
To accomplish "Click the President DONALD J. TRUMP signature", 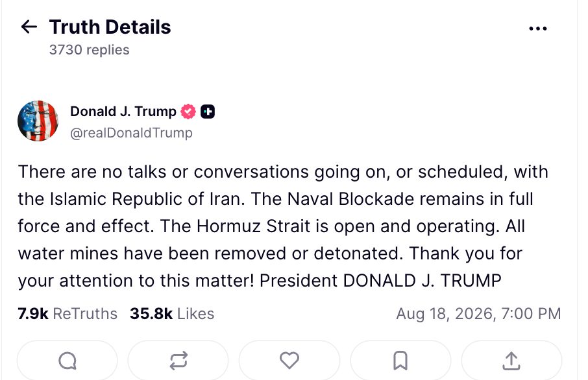I will click(x=380, y=281).
